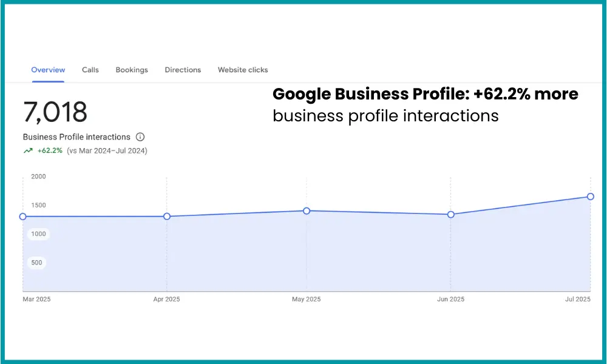Click the comparison text vs Mar 2024–Jul 2024
The image size is (607, 364).
107,150
